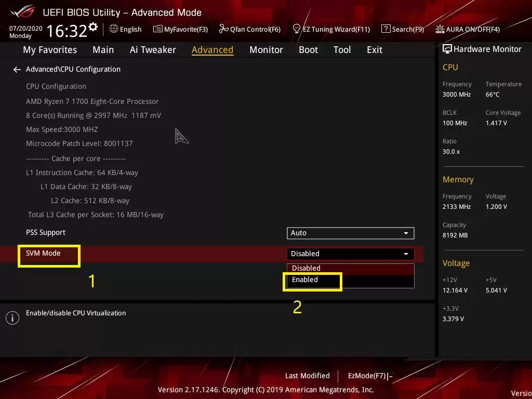532x399 pixels.
Task: Click the Hardware Monitor panel icon
Action: [x=447, y=49]
